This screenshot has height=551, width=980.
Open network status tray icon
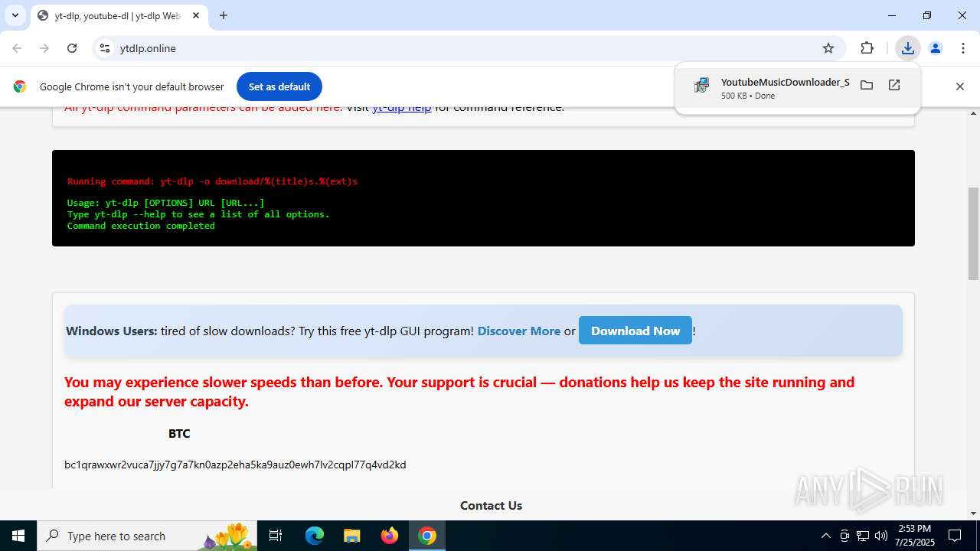coord(863,536)
